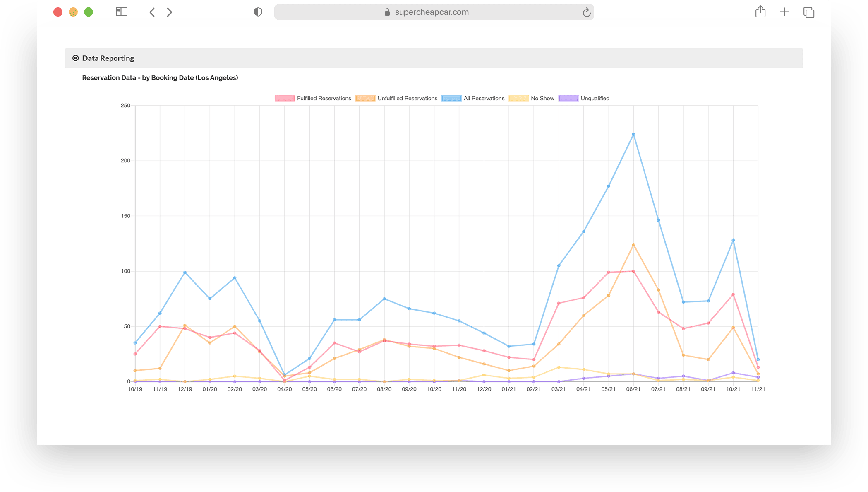Screen dimensions: 868x492
Task: Hide the All Reservations legend series
Action: (x=484, y=98)
